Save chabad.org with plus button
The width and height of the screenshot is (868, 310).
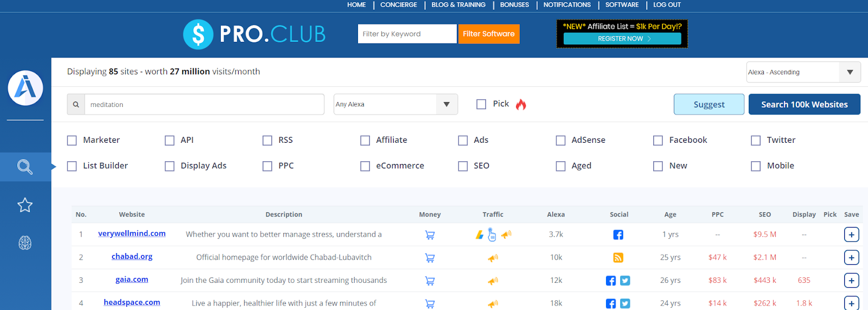click(851, 257)
